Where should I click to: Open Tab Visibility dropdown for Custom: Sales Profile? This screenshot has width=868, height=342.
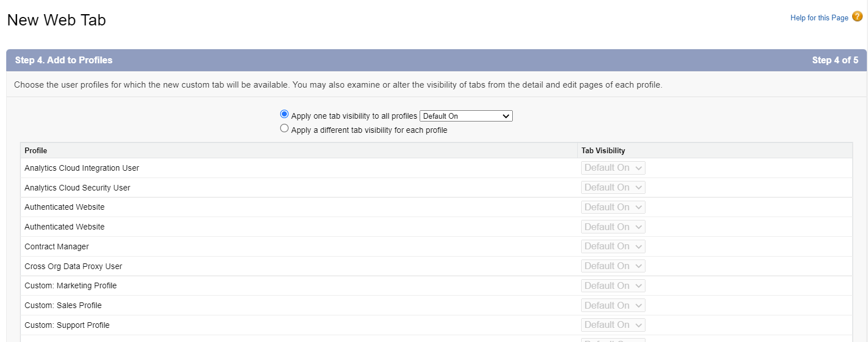click(x=613, y=306)
